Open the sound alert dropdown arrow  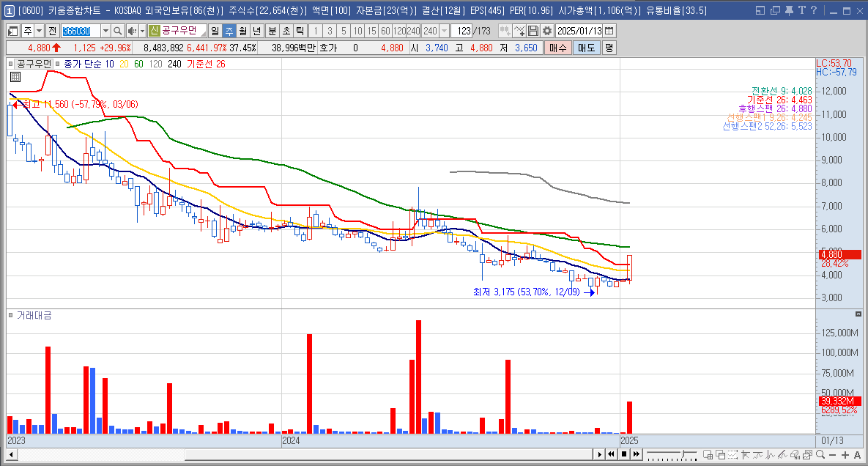[x=142, y=31]
